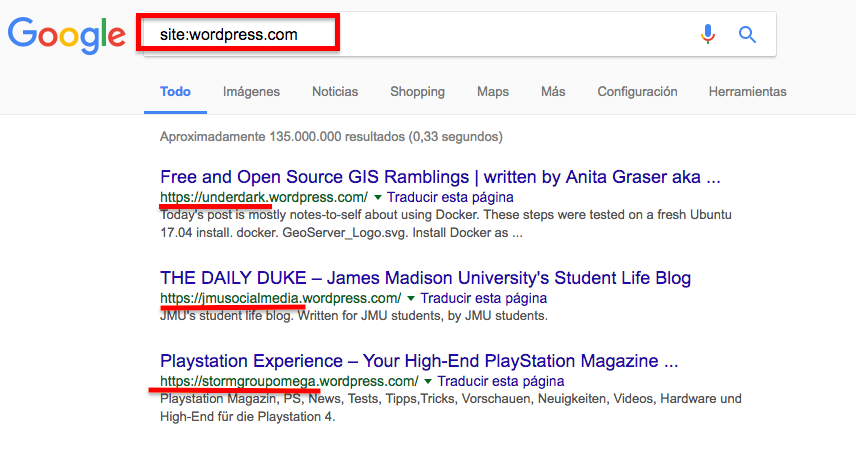Click Traducir esta página for Playstation result
856x449 pixels.
[x=501, y=381]
